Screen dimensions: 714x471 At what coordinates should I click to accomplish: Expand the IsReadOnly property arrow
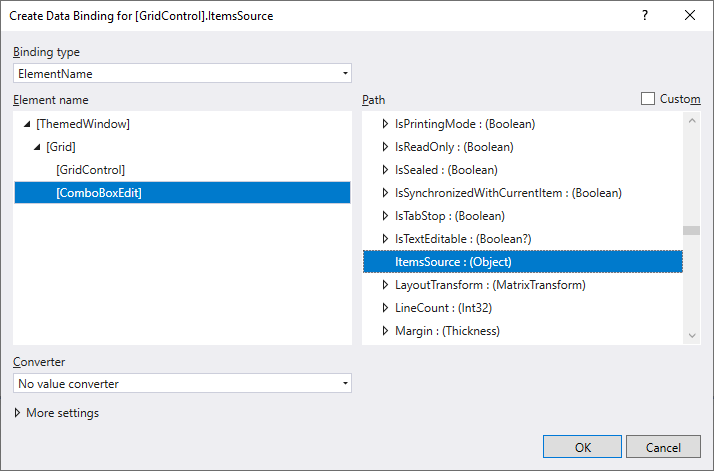[x=385, y=147]
